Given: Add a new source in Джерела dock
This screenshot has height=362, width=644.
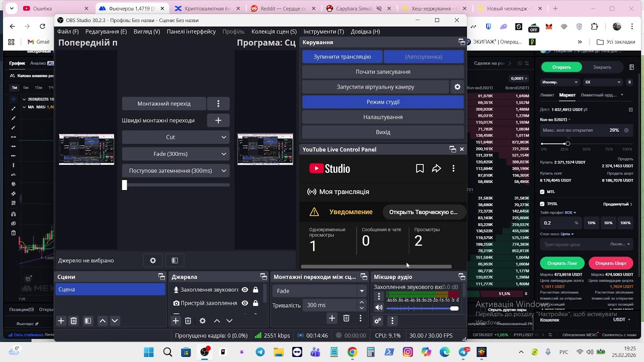Looking at the screenshot, I should click(x=176, y=321).
